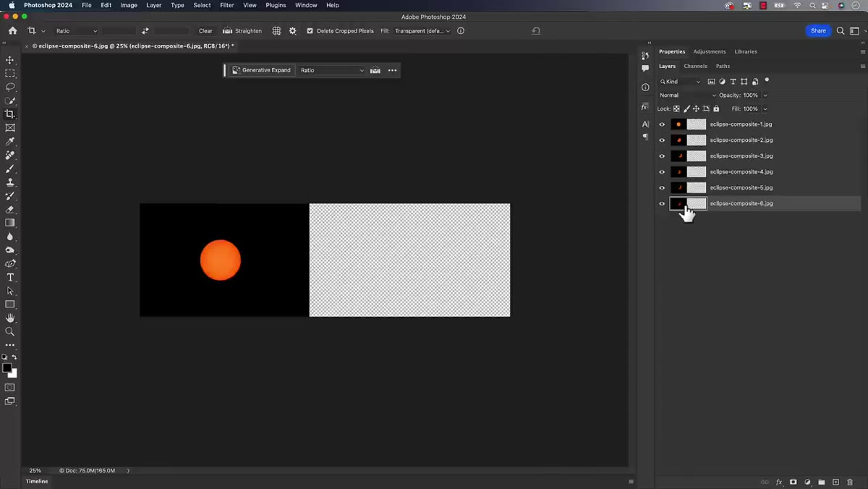Expand the layer Fill slider arrow
This screenshot has width=868, height=489.
point(765,109)
